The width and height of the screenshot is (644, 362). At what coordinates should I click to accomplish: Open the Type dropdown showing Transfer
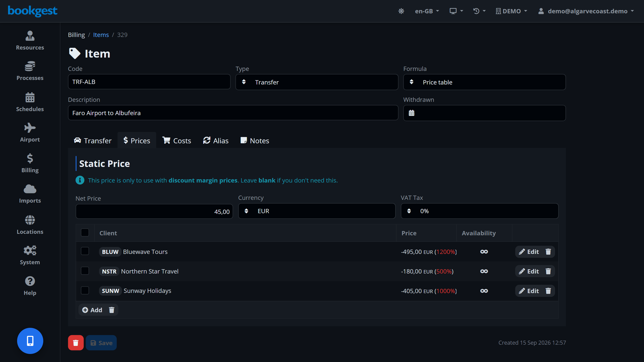[x=317, y=82]
